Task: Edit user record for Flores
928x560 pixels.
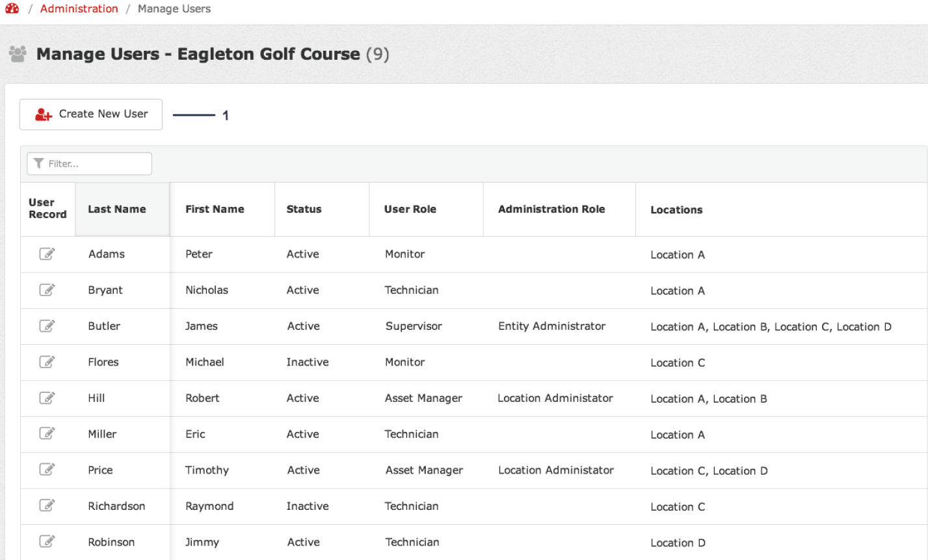Action: 47,362
